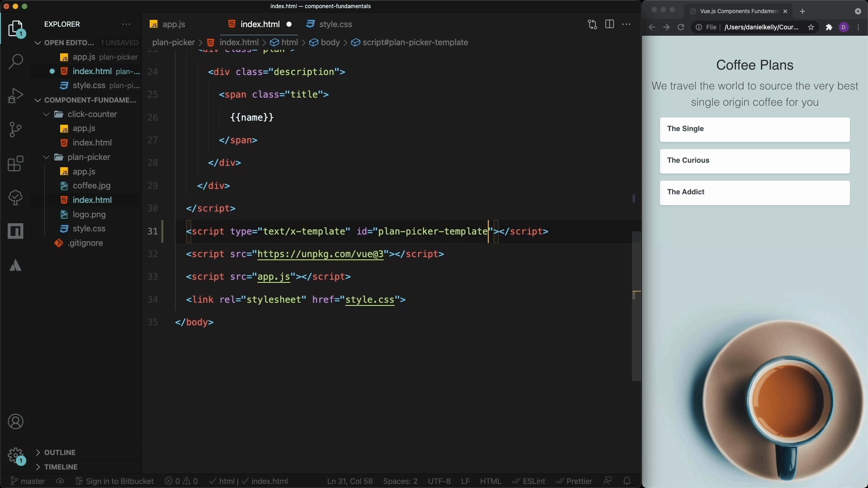
Task: Change encoding via UTF-8
Action: (439, 481)
